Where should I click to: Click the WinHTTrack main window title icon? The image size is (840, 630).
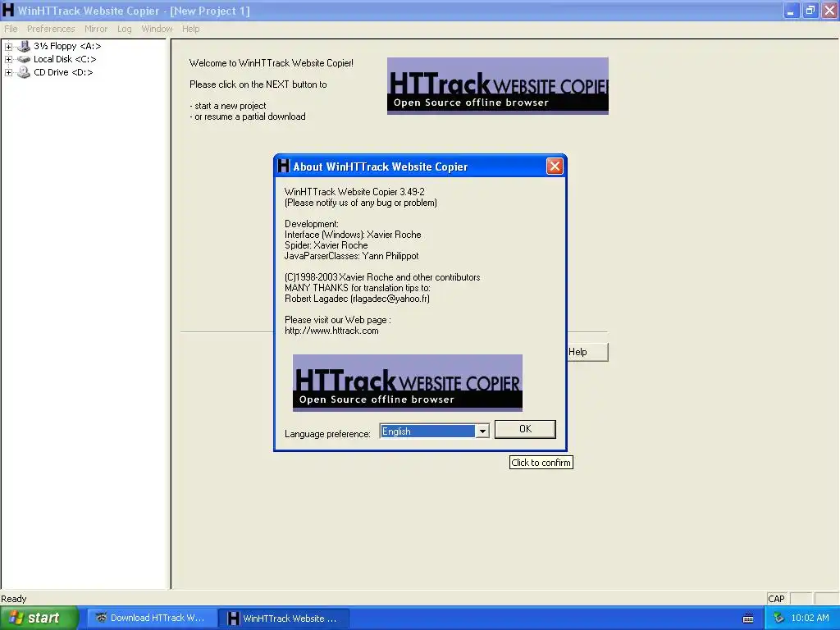8,10
